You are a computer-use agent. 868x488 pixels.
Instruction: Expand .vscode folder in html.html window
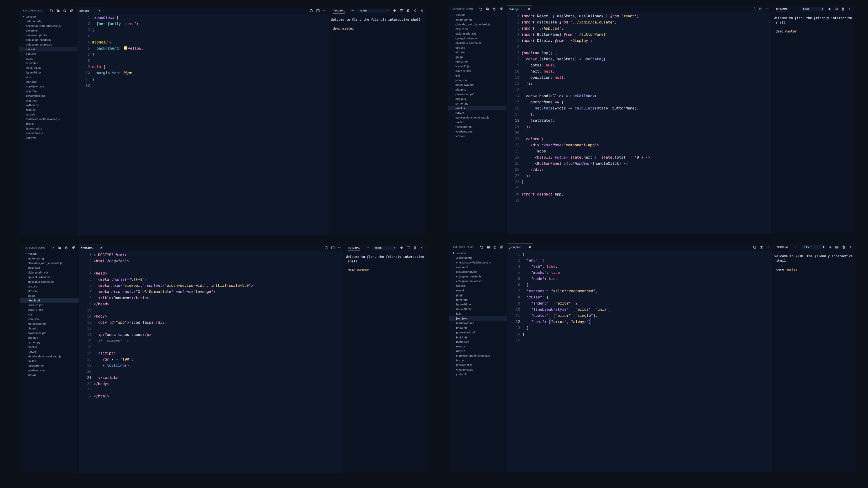25,254
